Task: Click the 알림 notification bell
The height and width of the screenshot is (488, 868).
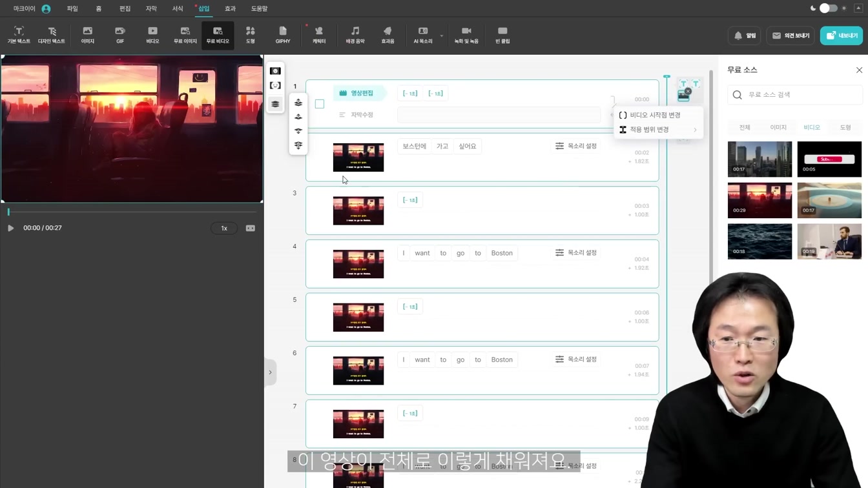Action: 744,36
